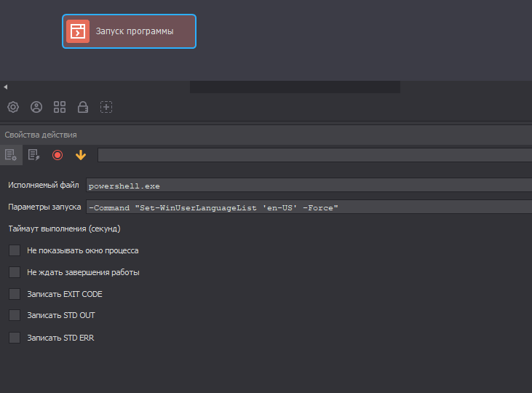Tick 'Записать STD ERR' checkbox
Image resolution: width=532 pixels, height=393 pixels.
click(x=15, y=338)
